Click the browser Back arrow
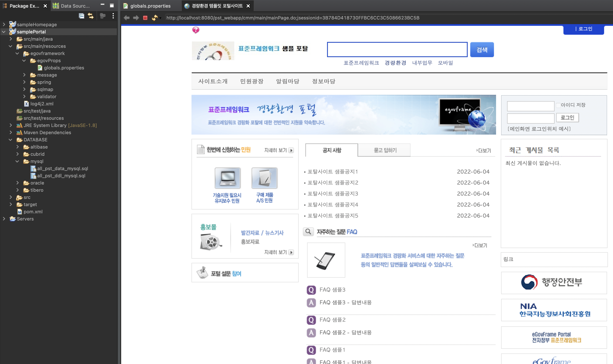Screen dimensions: 613x364 [127, 18]
